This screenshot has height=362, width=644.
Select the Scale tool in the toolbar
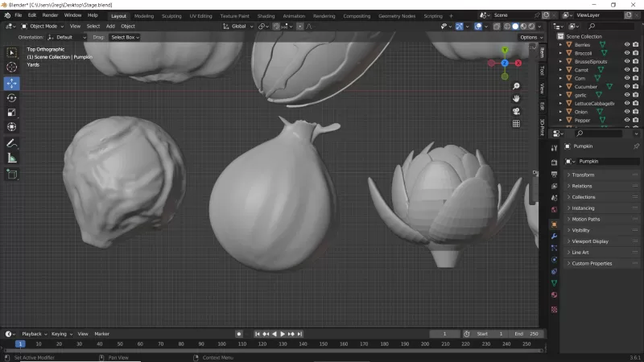(12, 112)
